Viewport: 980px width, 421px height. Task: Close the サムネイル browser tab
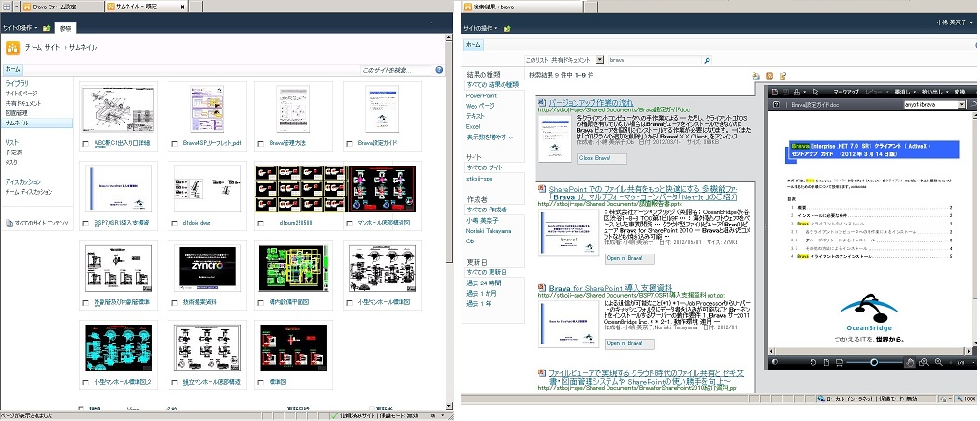pos(183,7)
